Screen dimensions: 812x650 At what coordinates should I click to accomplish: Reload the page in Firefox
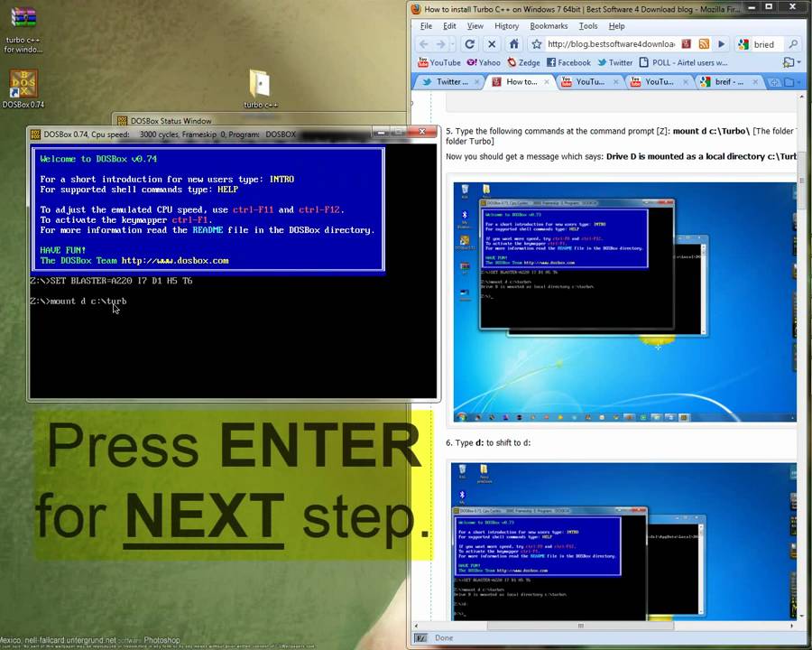pos(469,44)
